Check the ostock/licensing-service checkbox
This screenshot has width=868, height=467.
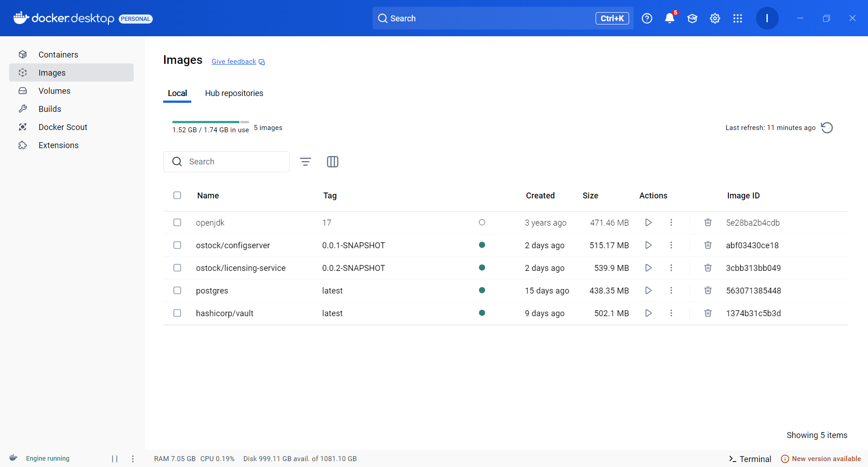[x=177, y=268]
